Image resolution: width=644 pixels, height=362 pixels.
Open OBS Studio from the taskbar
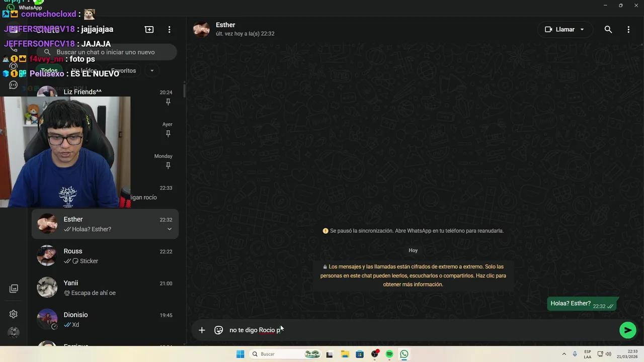point(375,354)
